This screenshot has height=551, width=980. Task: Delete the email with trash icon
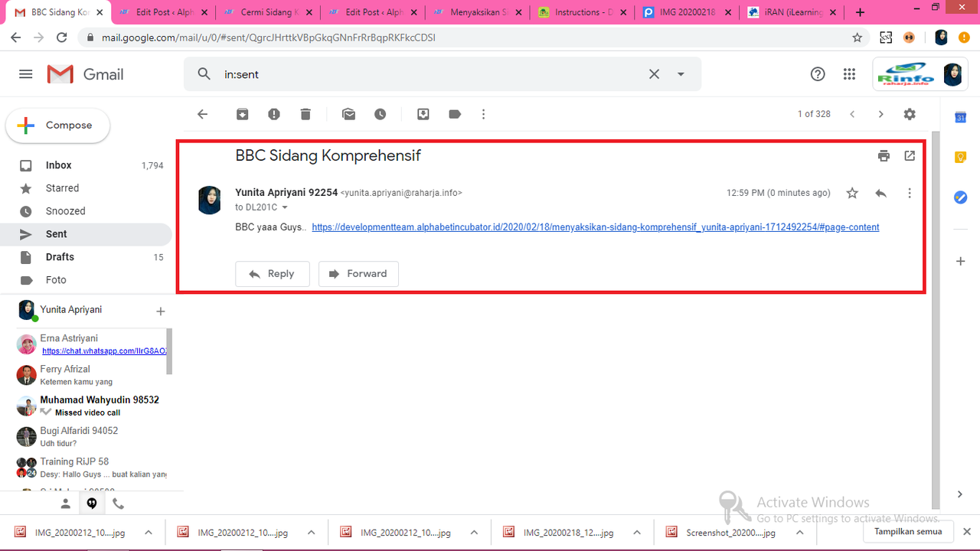click(305, 114)
